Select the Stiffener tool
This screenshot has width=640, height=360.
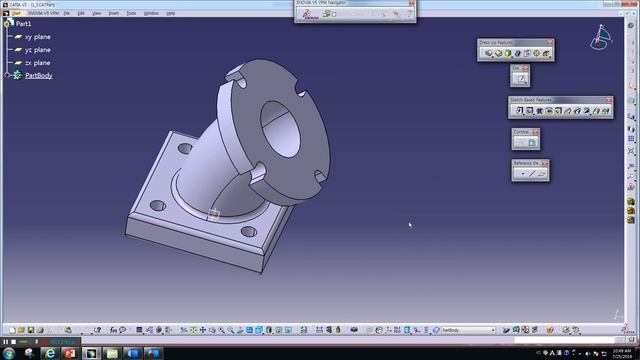[587, 111]
